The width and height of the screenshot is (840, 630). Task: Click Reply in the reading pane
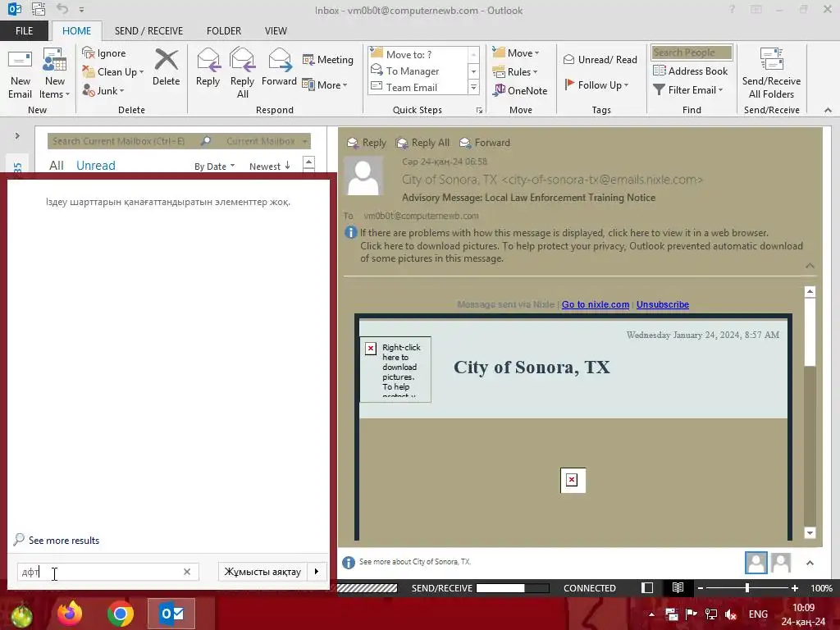(367, 143)
